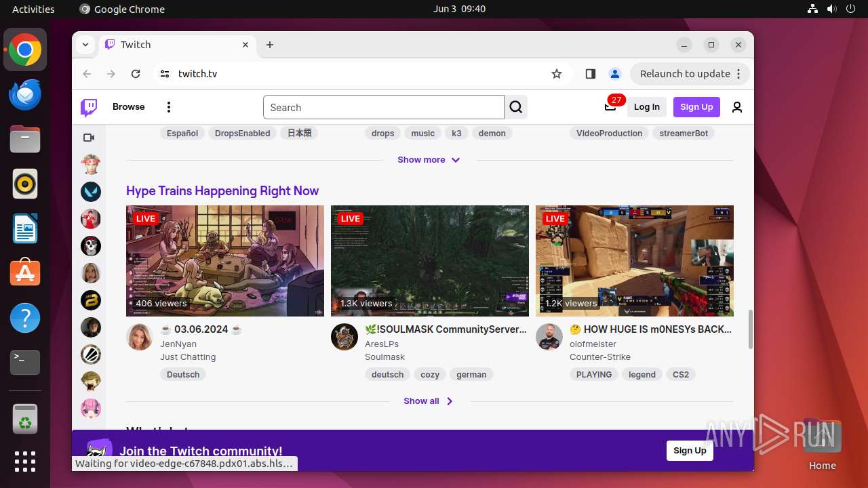This screenshot has height=488, width=868.
Task: Open the striped circle logo sidebar channel
Action: point(91,354)
